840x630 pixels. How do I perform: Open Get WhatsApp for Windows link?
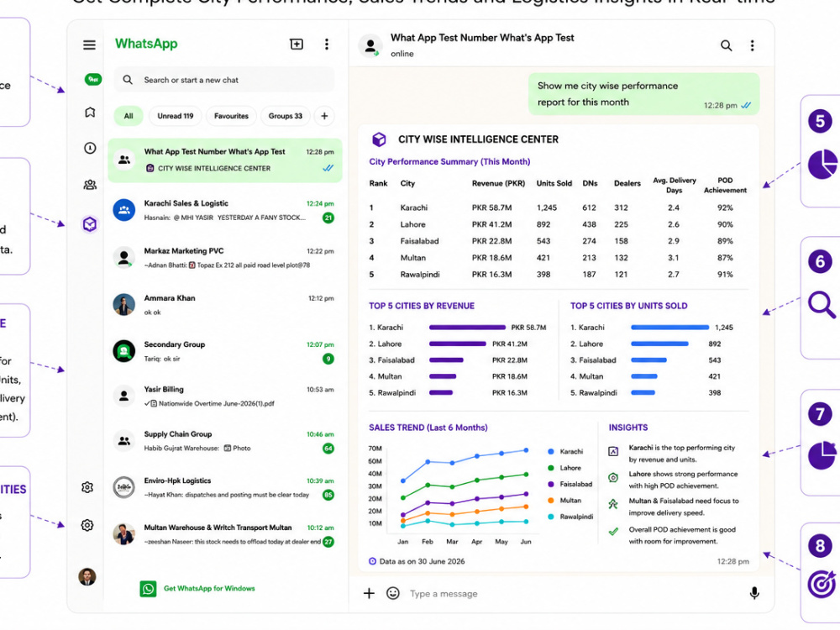click(209, 589)
